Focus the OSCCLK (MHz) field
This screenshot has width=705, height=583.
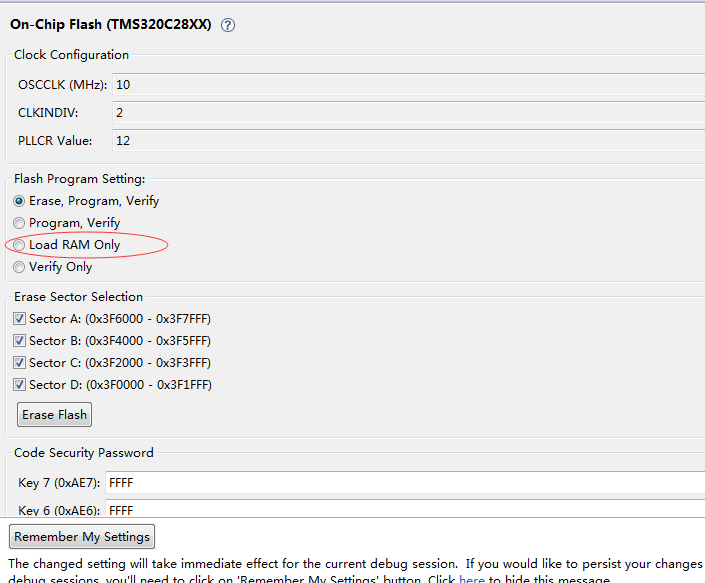tap(408, 85)
